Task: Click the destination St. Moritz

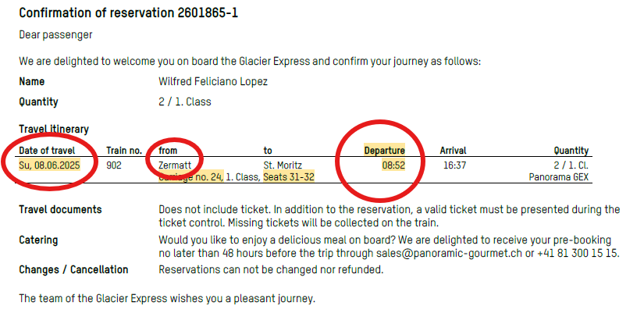Action: point(283,165)
